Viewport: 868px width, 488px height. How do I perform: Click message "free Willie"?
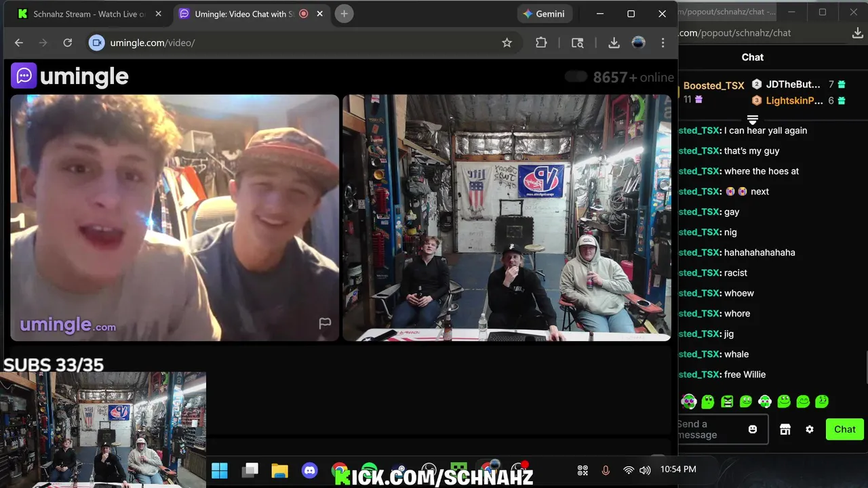pyautogui.click(x=745, y=374)
